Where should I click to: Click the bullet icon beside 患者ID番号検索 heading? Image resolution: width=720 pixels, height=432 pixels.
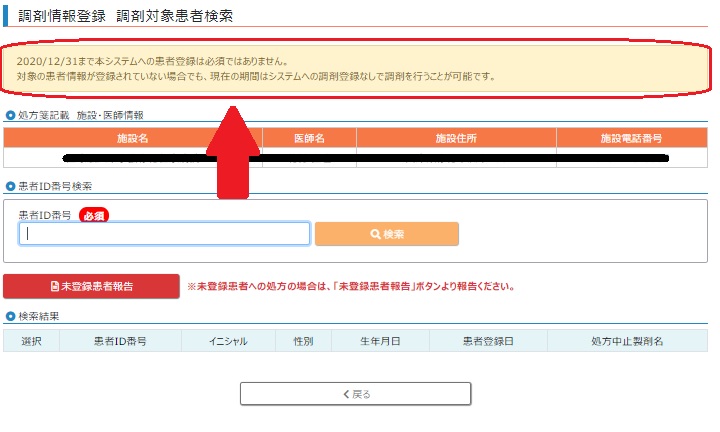[x=10, y=186]
